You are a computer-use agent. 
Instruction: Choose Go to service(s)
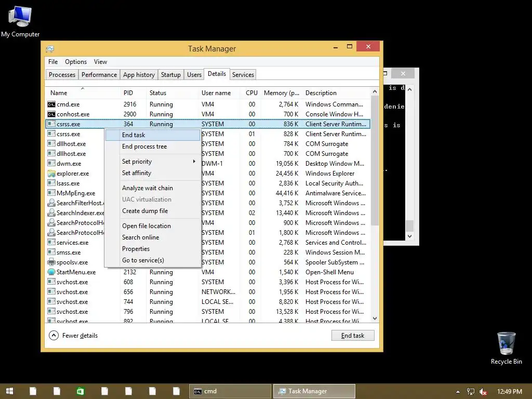(153, 260)
